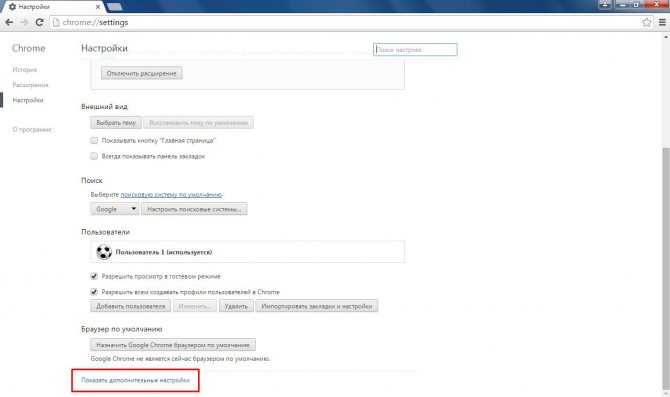Click the Удалить user button
The height and width of the screenshot is (397, 670).
pyautogui.click(x=236, y=306)
